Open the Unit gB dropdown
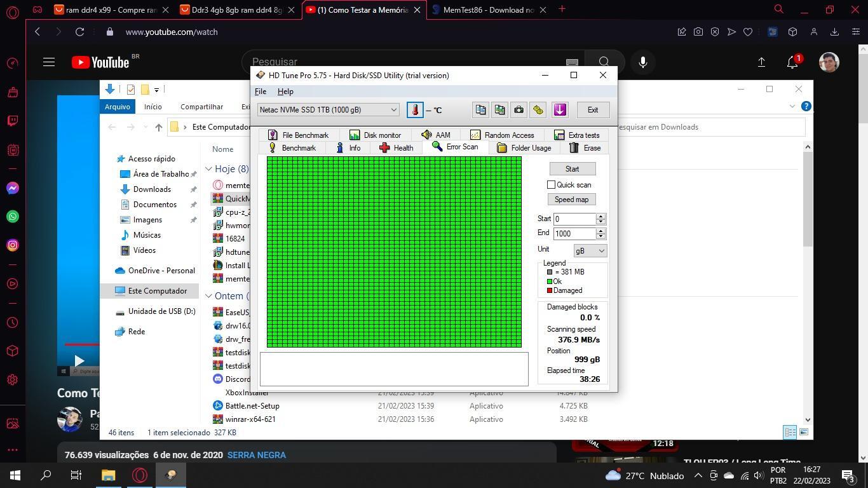Viewport: 868px width, 488px height. [590, 251]
